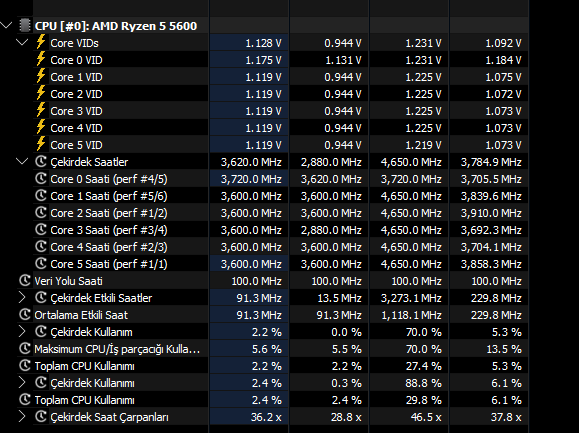
Task: Click the 13.5 % value in Maksimum CPU row
Action: pyautogui.click(x=504, y=349)
